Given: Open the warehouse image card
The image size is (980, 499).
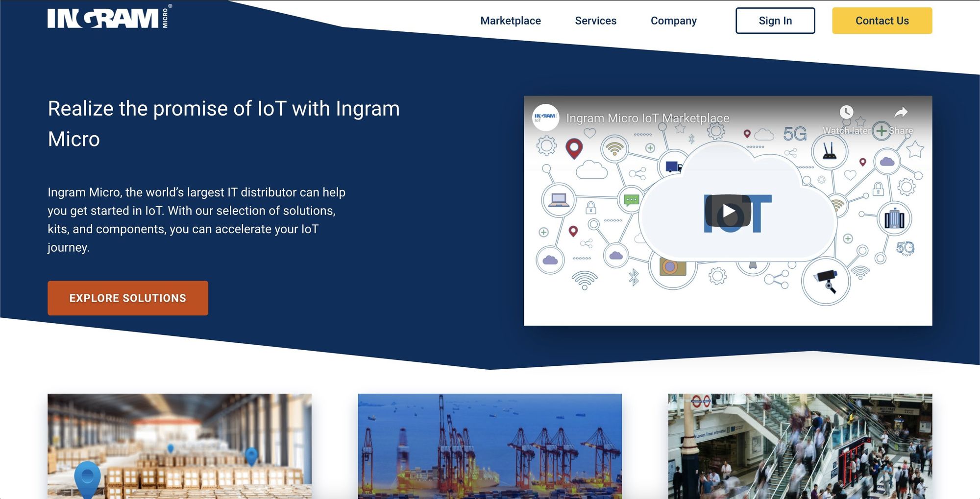Looking at the screenshot, I should [x=179, y=446].
